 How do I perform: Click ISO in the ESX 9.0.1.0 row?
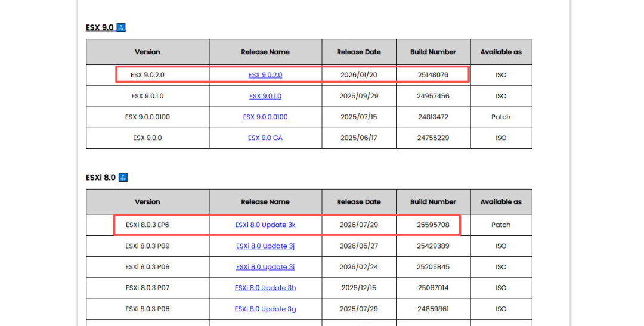coord(501,96)
